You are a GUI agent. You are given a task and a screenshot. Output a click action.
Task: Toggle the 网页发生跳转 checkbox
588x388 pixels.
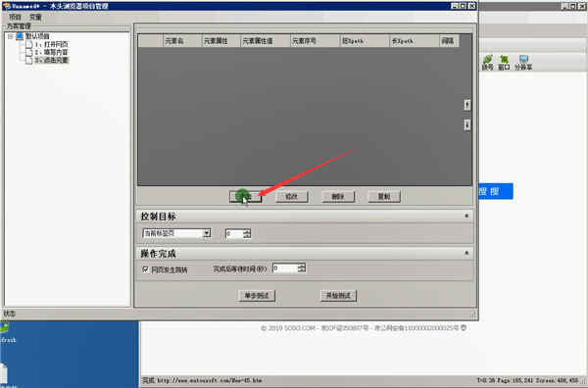tap(145, 269)
